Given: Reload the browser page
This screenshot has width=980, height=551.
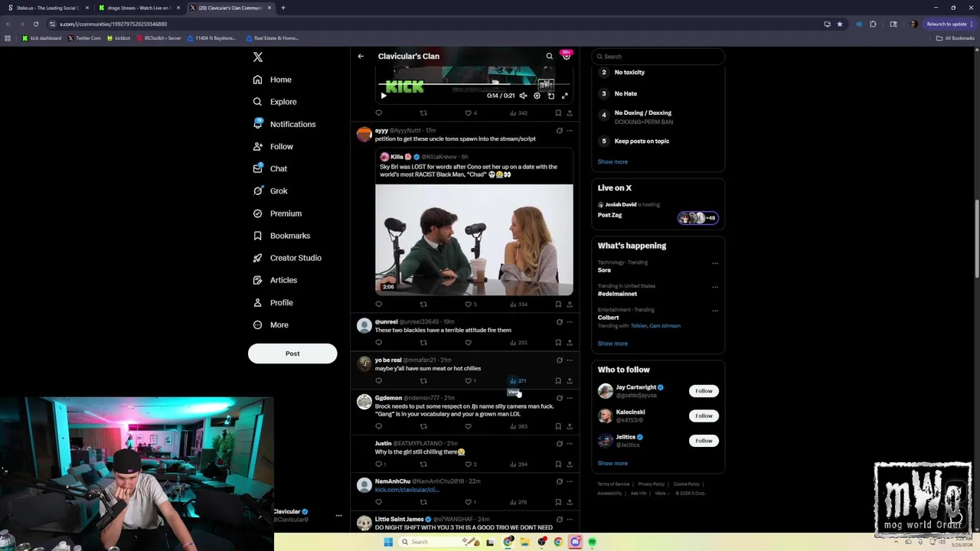Looking at the screenshot, I should click(x=35, y=24).
